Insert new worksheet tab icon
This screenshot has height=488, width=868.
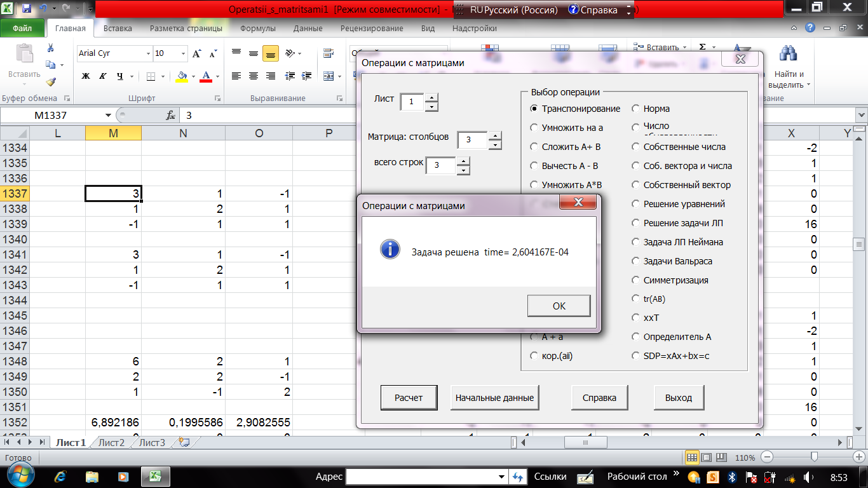pos(184,442)
